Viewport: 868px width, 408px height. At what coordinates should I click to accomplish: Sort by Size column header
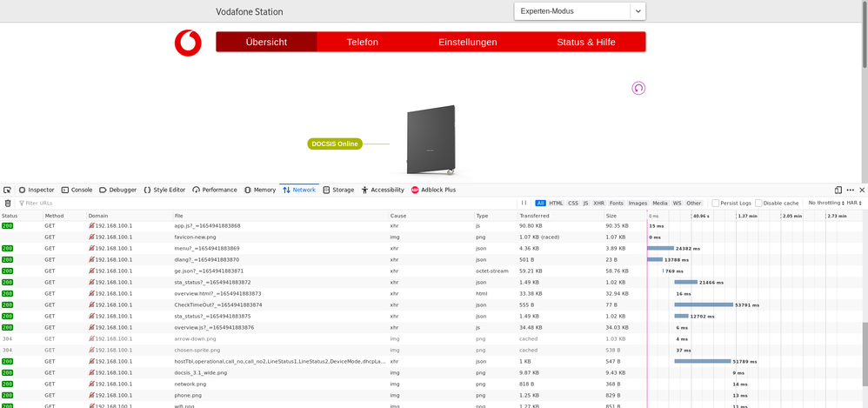pyautogui.click(x=625, y=216)
